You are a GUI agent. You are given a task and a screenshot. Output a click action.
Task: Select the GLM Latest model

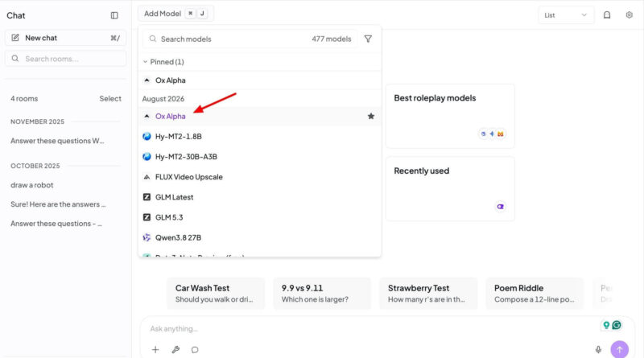pyautogui.click(x=259, y=197)
